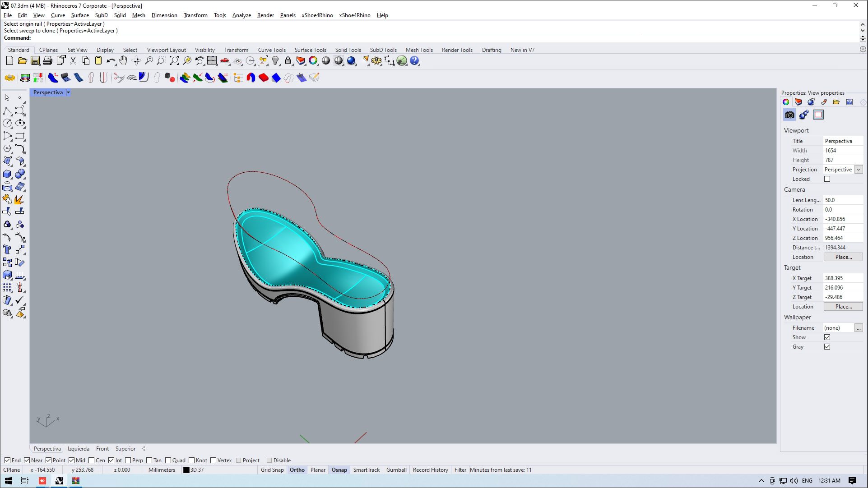
Task: Open the Surface menu
Action: (x=79, y=15)
